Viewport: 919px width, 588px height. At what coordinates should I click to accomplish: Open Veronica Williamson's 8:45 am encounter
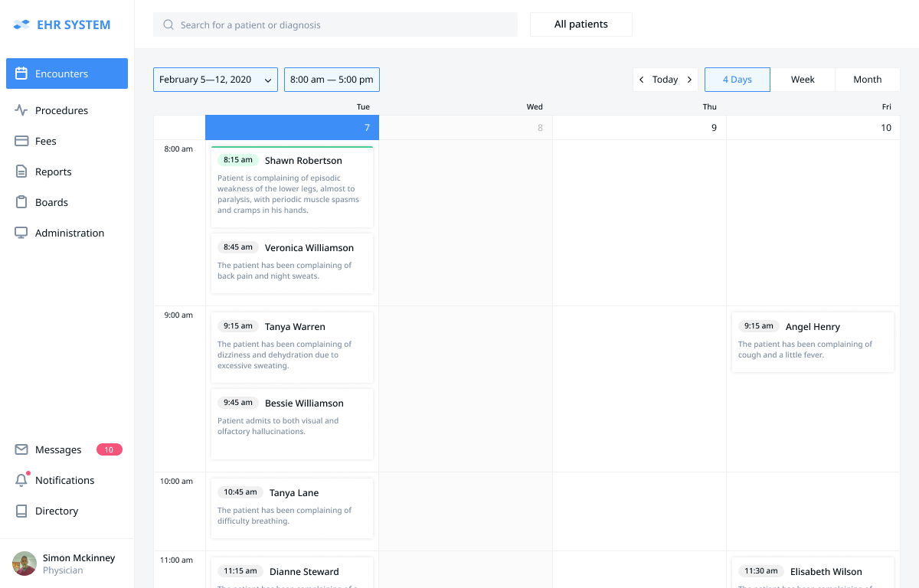(292, 263)
